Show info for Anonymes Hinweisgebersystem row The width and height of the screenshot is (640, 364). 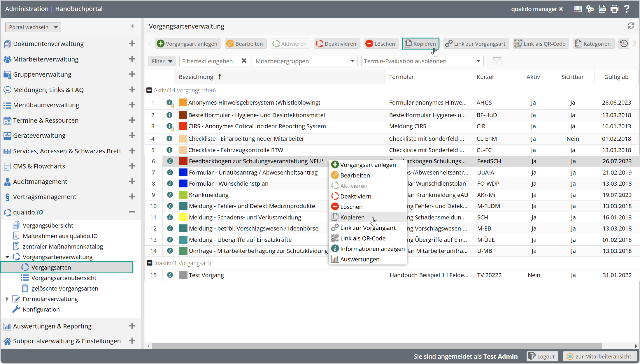tap(169, 103)
